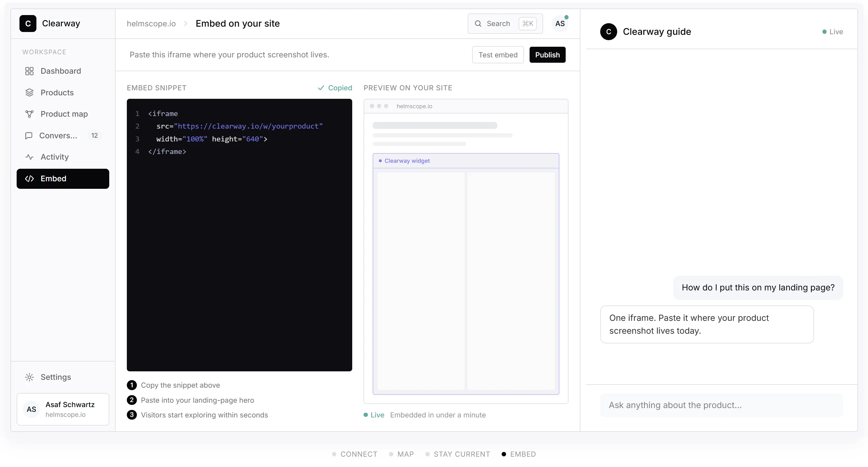
Task: Click inside the embed code snippet
Action: coord(240,235)
